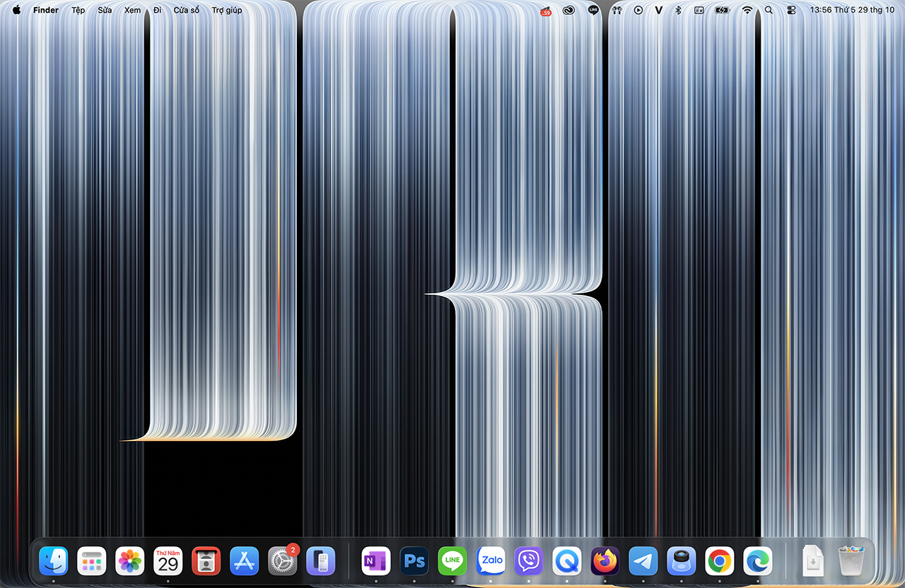Open System Settings with badge 2
The width and height of the screenshot is (905, 588).
pyautogui.click(x=283, y=561)
